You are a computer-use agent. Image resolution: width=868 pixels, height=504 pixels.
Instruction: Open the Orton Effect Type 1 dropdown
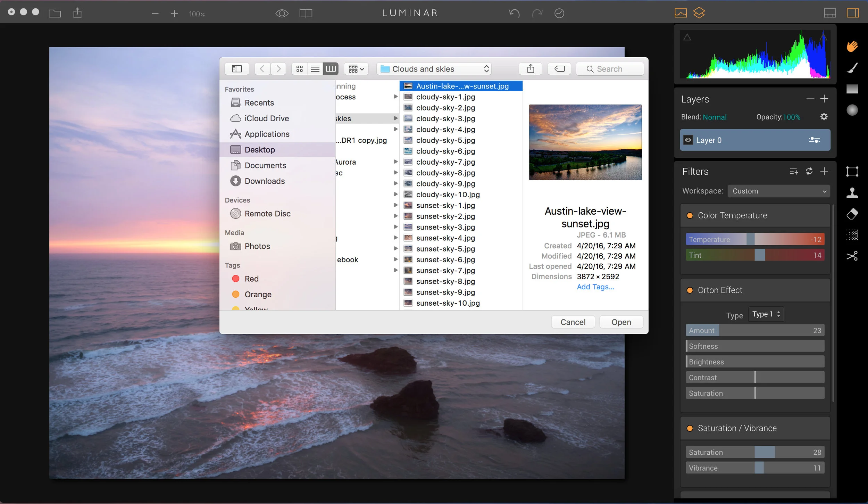(766, 314)
